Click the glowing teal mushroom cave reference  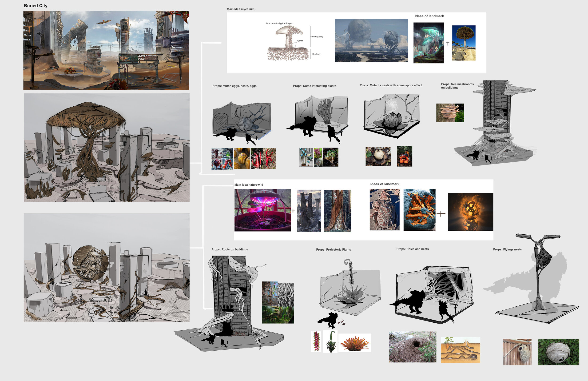click(428, 43)
